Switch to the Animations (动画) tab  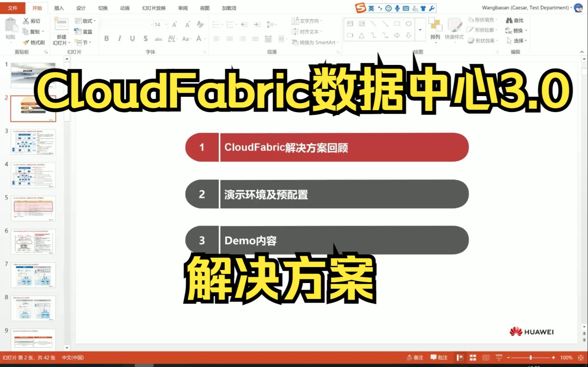click(x=125, y=8)
